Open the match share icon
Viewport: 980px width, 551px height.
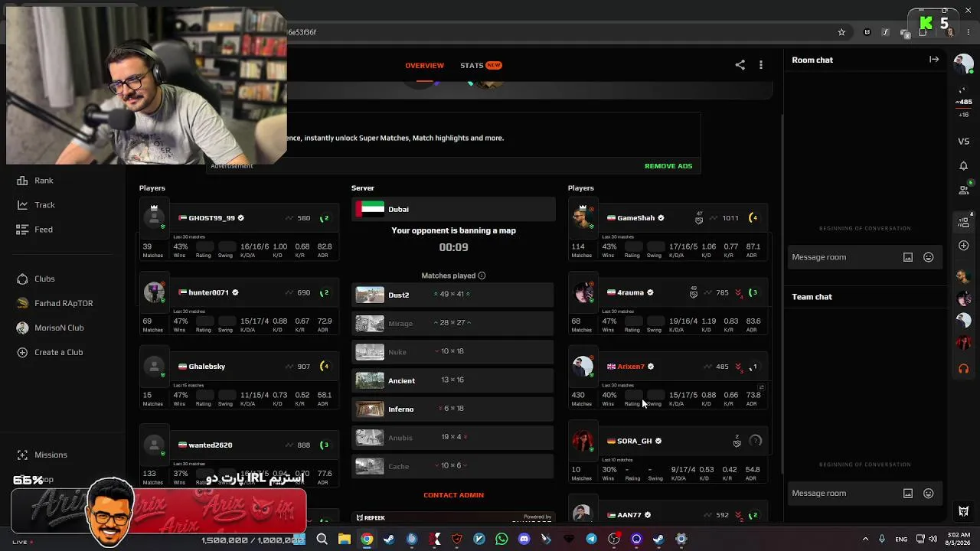(740, 65)
